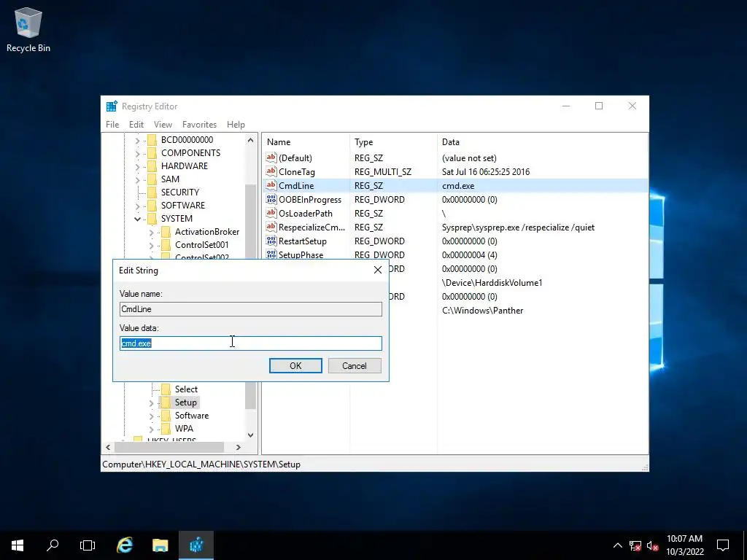Cancel the Edit String dialog
The image size is (747, 560).
[x=355, y=366]
